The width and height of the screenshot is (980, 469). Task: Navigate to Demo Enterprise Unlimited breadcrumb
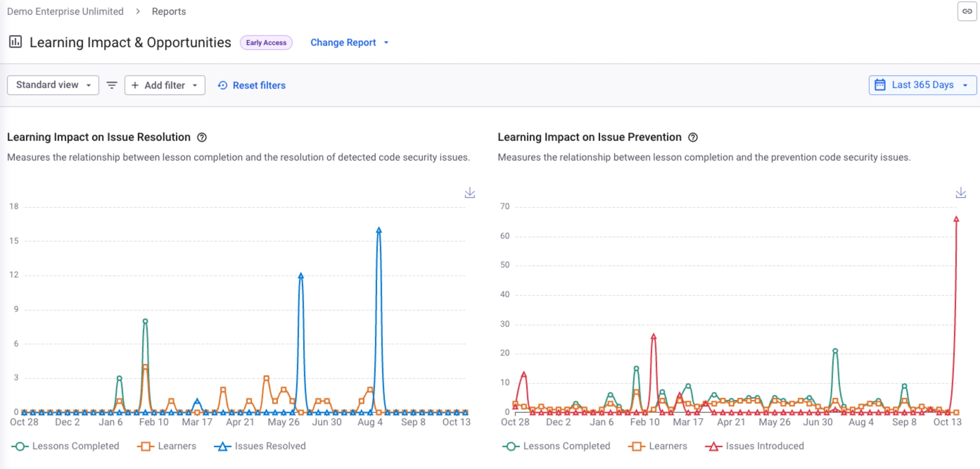click(65, 11)
